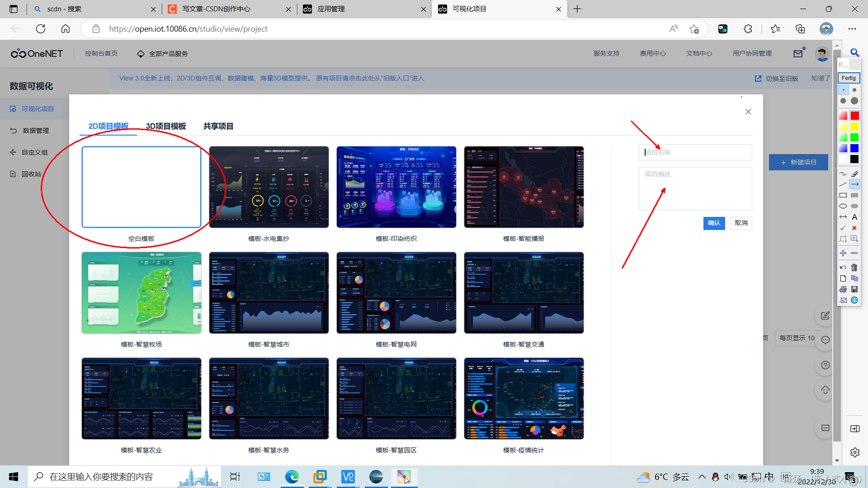Pick the solid blue color swatch
The height and width of the screenshot is (488, 868).
coord(854,148)
